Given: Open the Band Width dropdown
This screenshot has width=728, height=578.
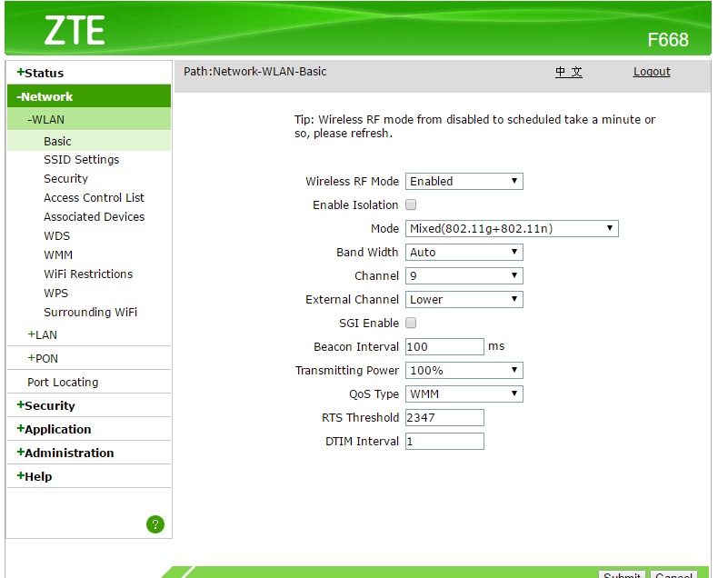Looking at the screenshot, I should (x=464, y=252).
